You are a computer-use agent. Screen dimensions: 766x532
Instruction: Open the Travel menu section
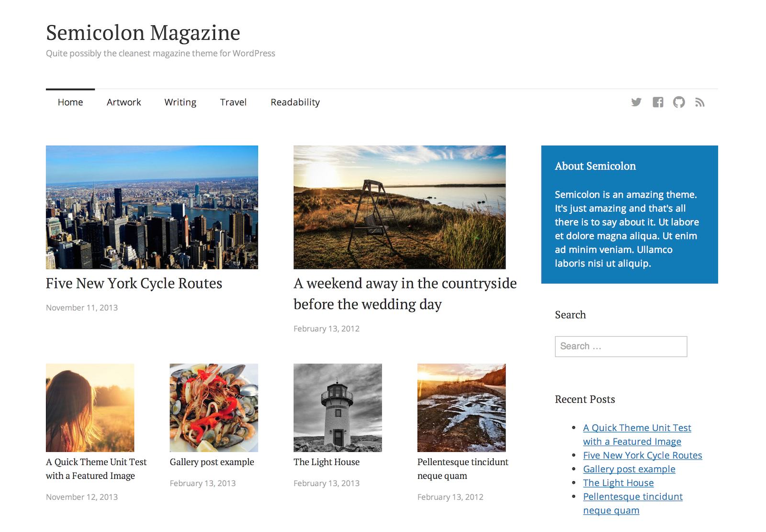click(x=233, y=102)
